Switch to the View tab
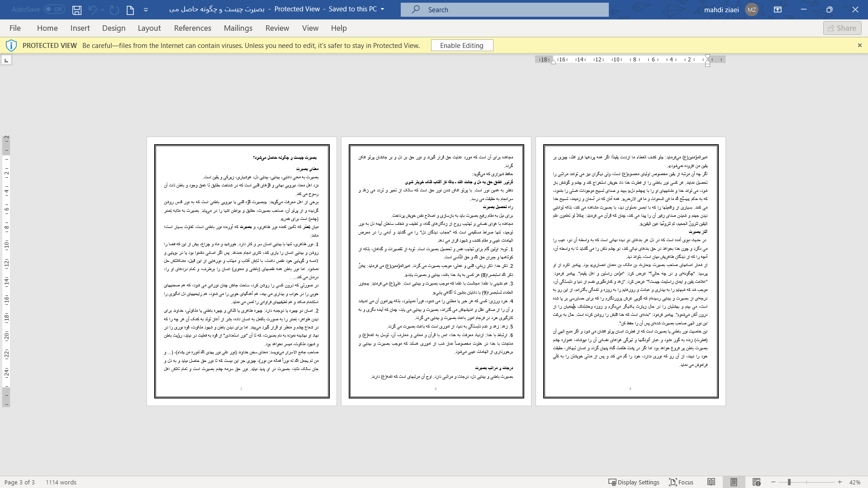The image size is (868, 488). tap(310, 28)
